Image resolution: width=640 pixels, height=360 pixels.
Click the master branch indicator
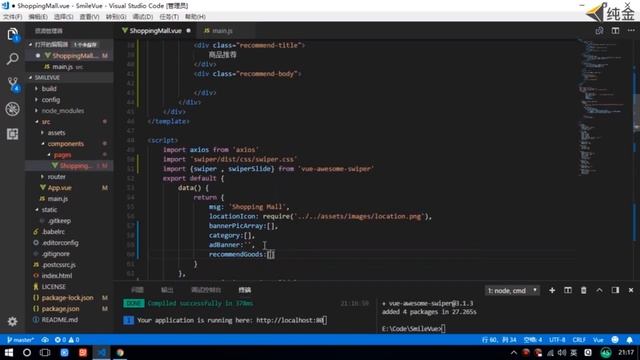[20, 340]
